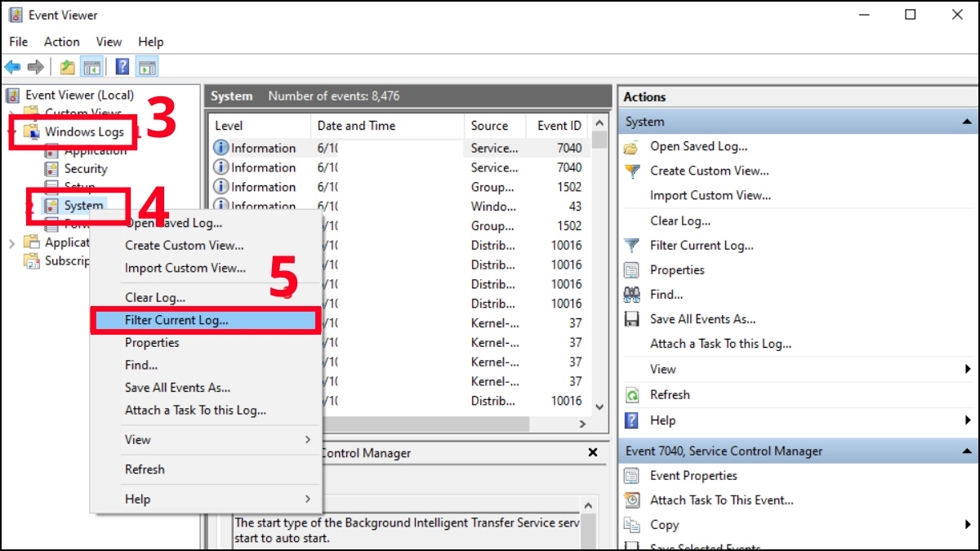Screen dimensions: 980x551
Task: Click Find binoculars icon in Actions pane
Action: (631, 295)
